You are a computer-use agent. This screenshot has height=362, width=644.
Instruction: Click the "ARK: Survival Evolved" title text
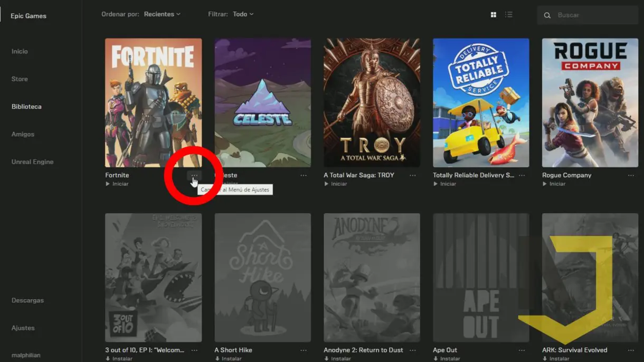tap(575, 350)
